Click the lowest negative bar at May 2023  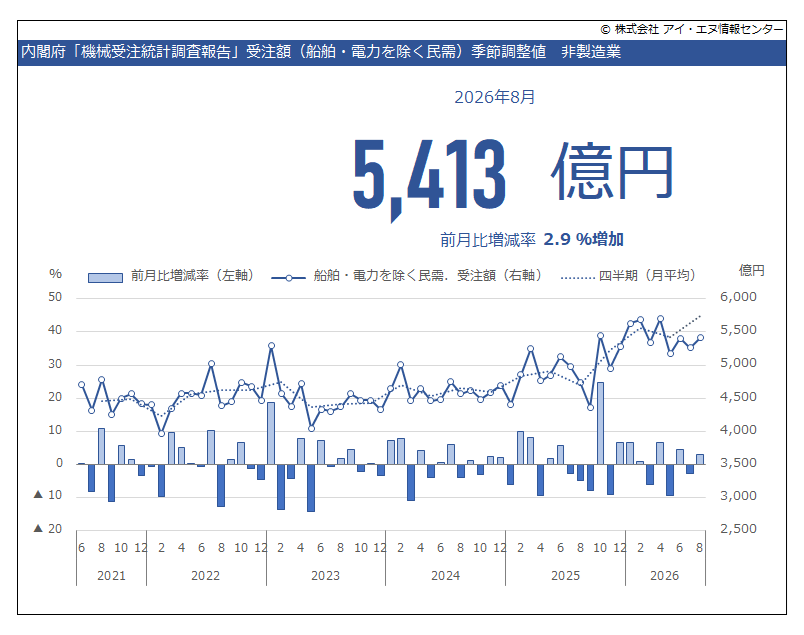[311, 488]
